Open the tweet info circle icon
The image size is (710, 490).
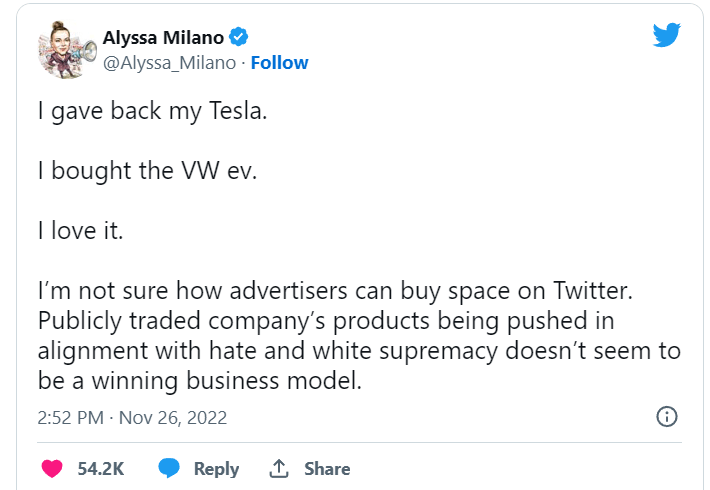[666, 416]
